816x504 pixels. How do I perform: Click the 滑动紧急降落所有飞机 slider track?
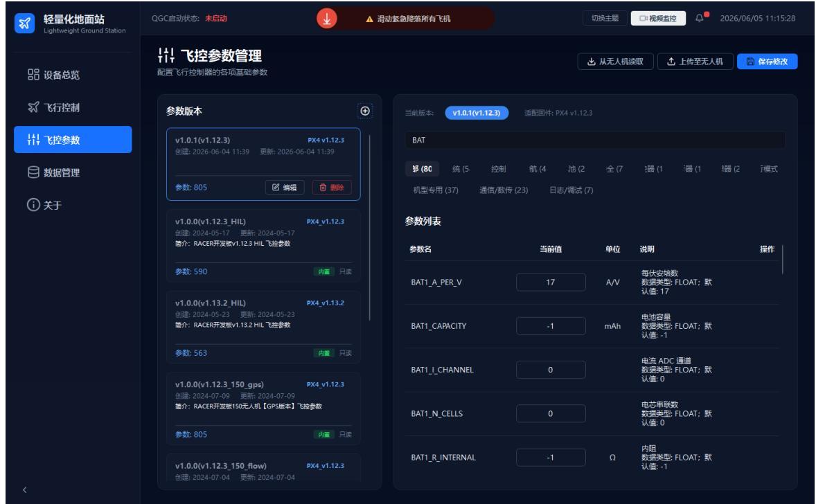pyautogui.click(x=406, y=19)
